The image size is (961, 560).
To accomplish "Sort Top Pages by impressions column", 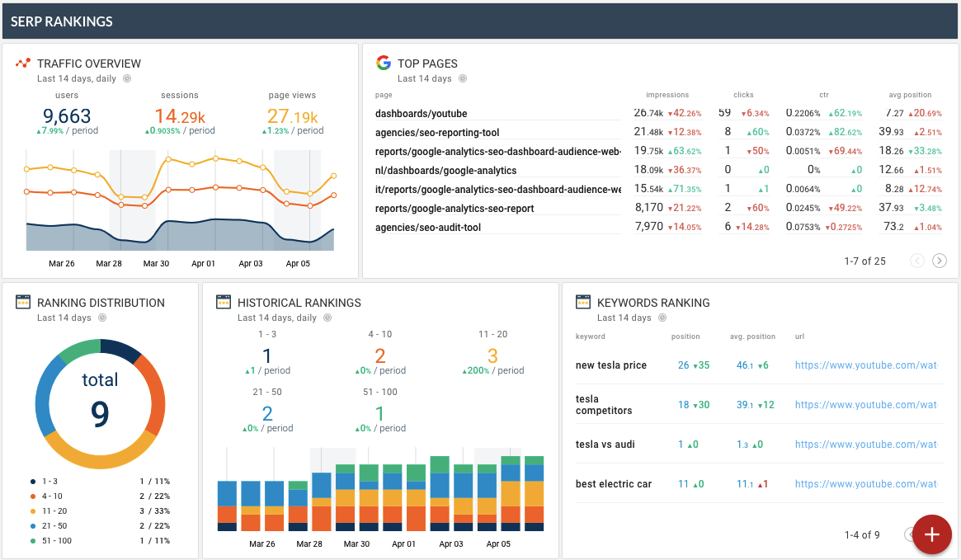I will (x=667, y=95).
